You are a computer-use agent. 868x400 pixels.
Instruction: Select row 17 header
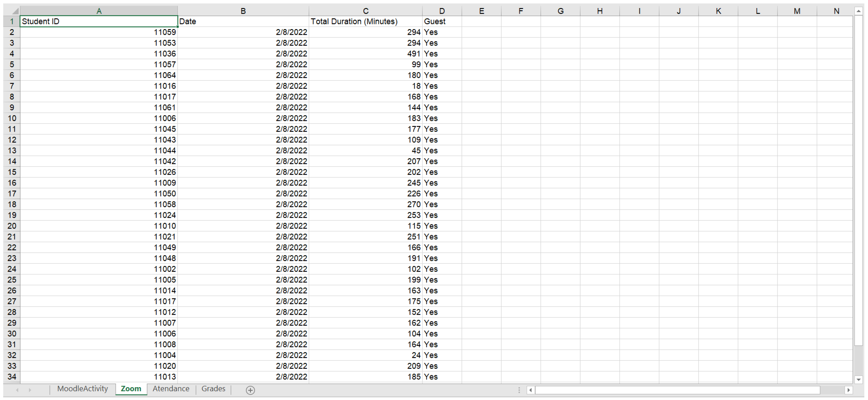[12, 194]
